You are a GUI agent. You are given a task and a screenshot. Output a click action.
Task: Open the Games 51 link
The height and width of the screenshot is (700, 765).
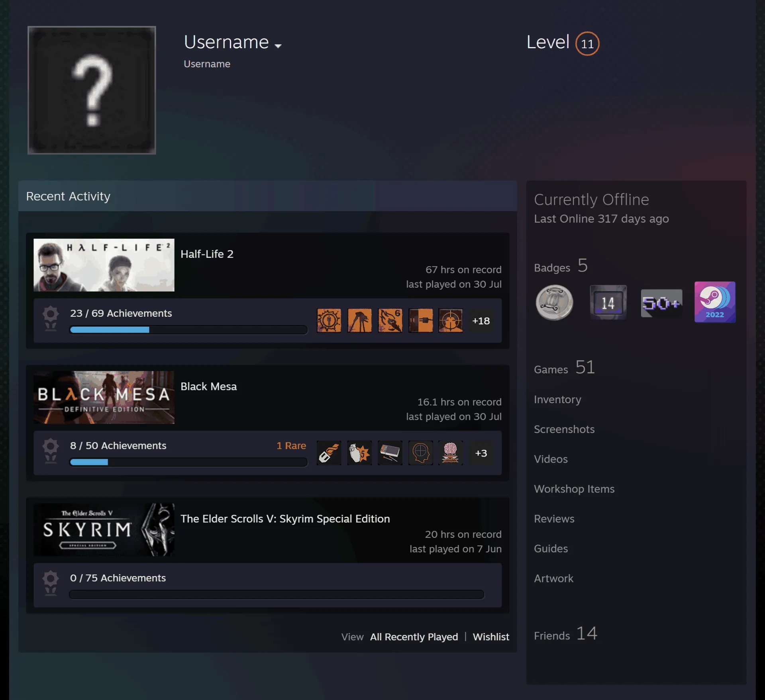click(x=565, y=367)
